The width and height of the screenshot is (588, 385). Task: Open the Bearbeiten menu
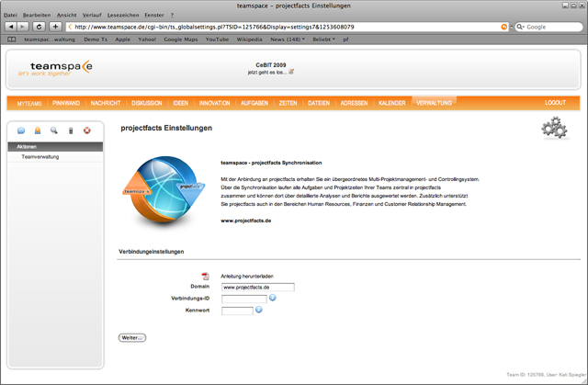(x=37, y=15)
